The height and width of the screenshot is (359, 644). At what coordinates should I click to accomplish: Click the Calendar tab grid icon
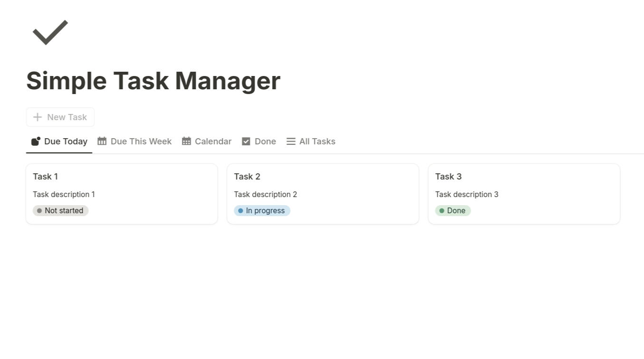click(x=186, y=141)
